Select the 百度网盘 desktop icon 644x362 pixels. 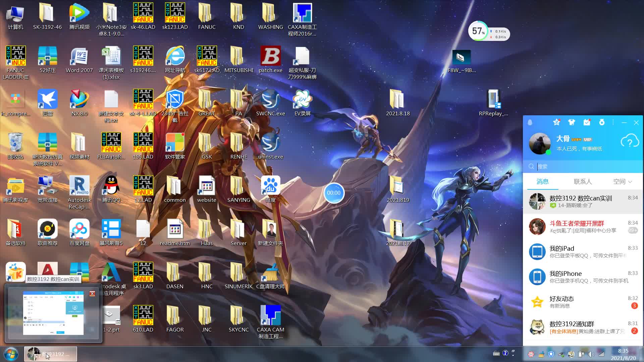click(x=79, y=233)
